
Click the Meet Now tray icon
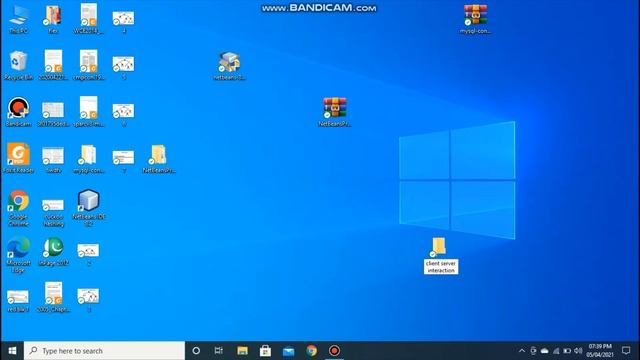(x=533, y=351)
